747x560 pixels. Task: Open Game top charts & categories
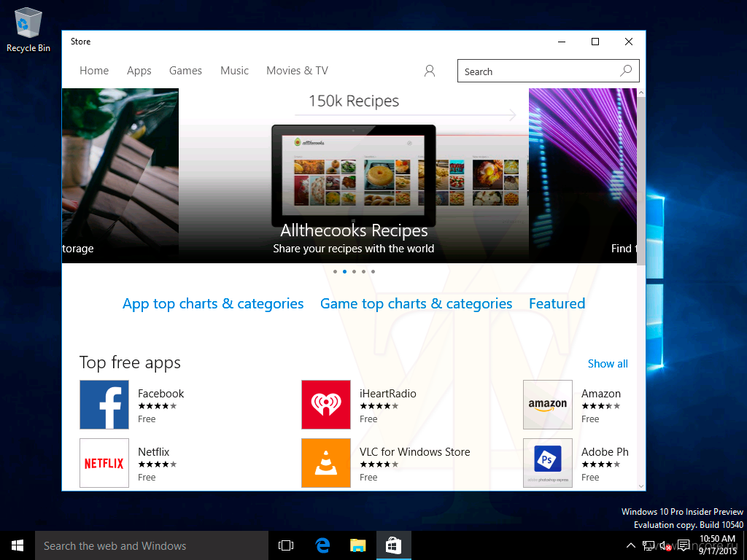[x=416, y=303]
